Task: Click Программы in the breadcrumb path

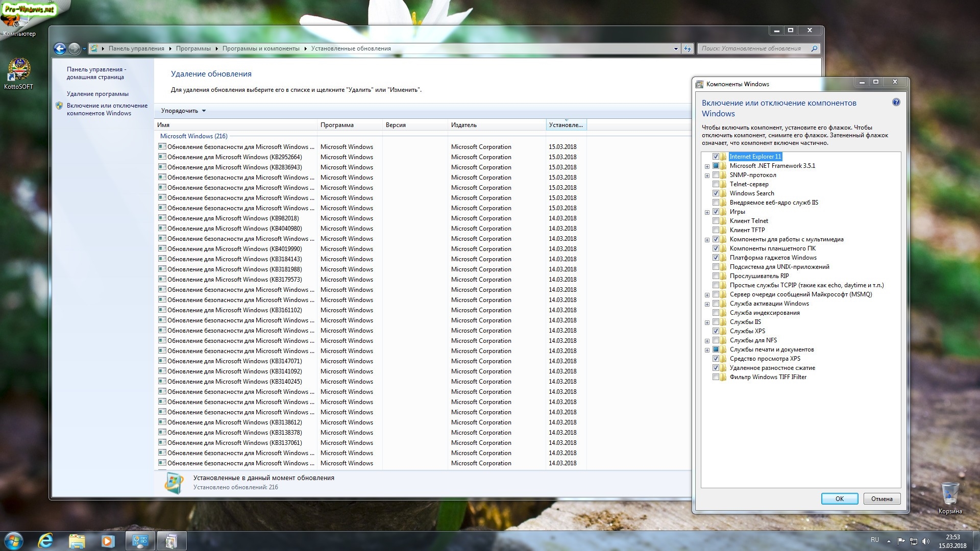Action: (193, 48)
